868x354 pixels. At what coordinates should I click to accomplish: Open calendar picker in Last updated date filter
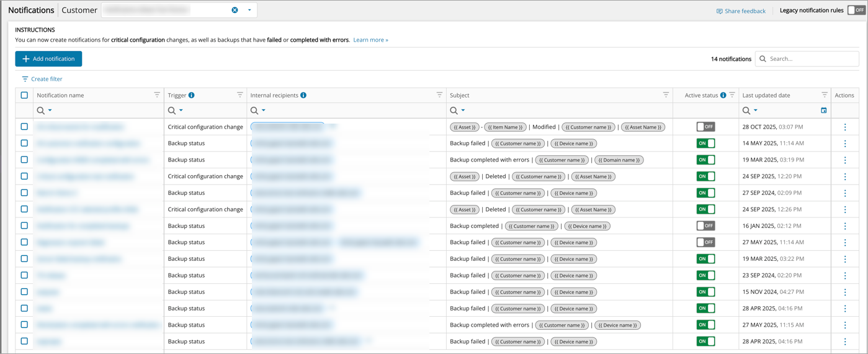point(824,111)
